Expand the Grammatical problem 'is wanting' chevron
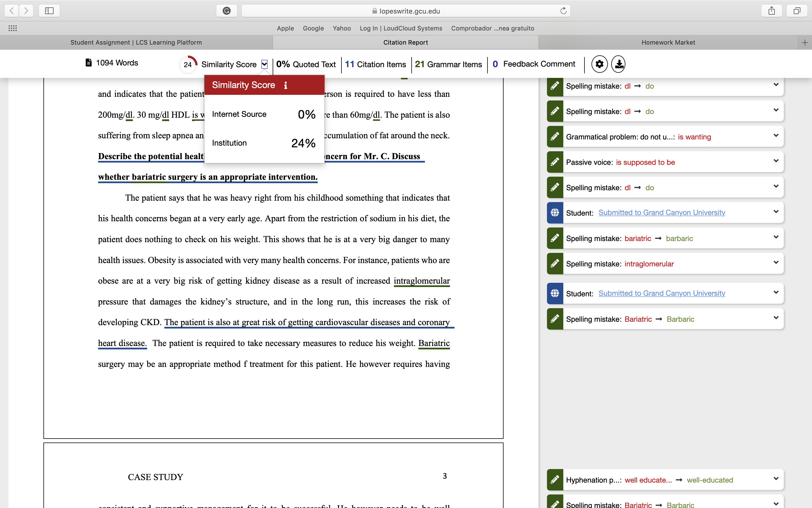Viewport: 812px width, 508px height. coord(776,135)
